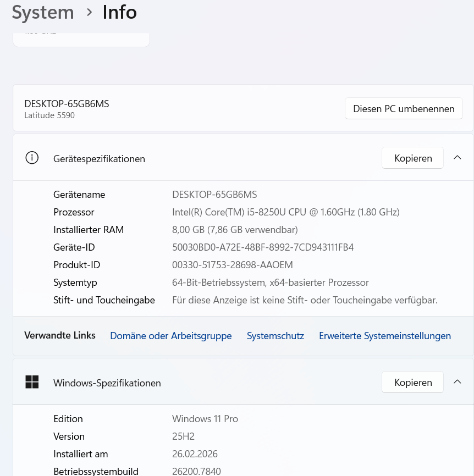The width and height of the screenshot is (474, 476).
Task: Copy the Windows specifications with Kopieren
Action: click(412, 382)
